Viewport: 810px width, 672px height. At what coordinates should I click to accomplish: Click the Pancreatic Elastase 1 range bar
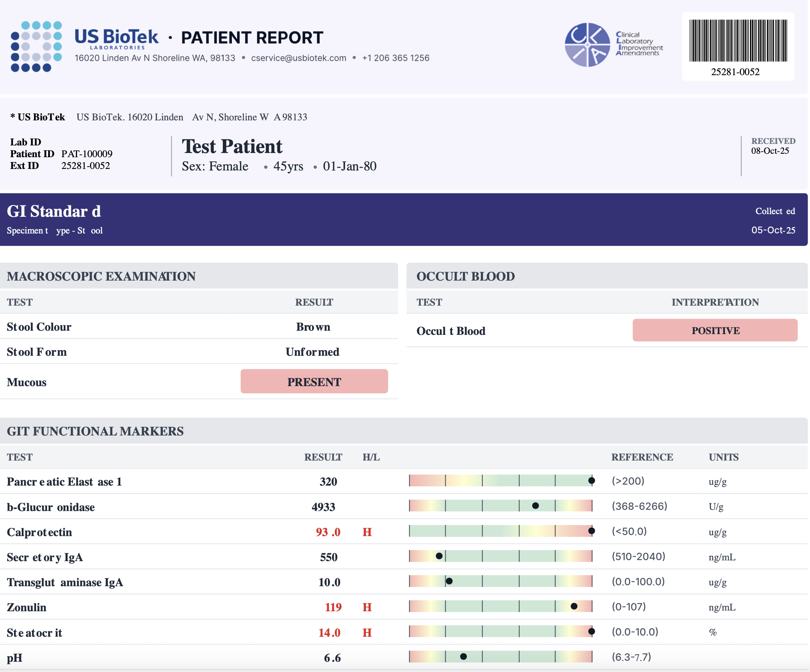501,480
